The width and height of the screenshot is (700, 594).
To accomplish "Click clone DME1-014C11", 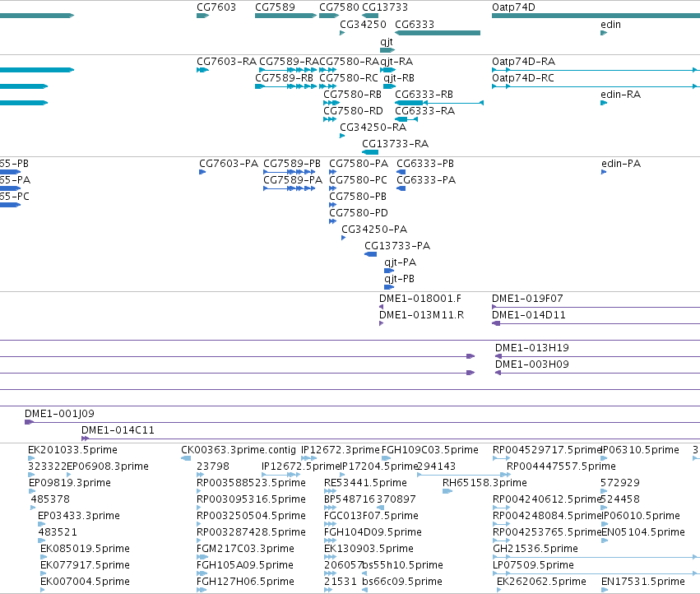I will [118, 430].
